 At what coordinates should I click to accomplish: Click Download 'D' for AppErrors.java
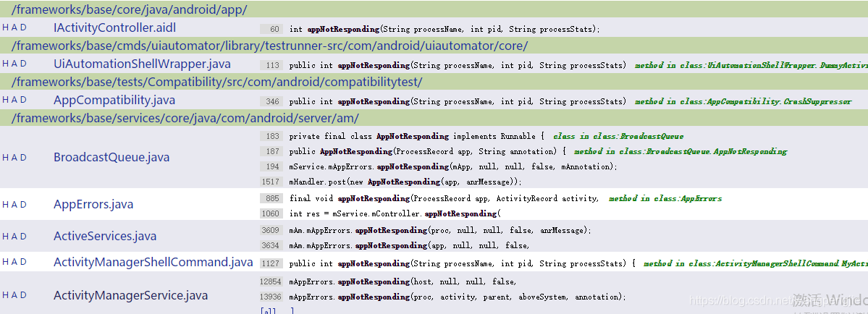click(23, 204)
